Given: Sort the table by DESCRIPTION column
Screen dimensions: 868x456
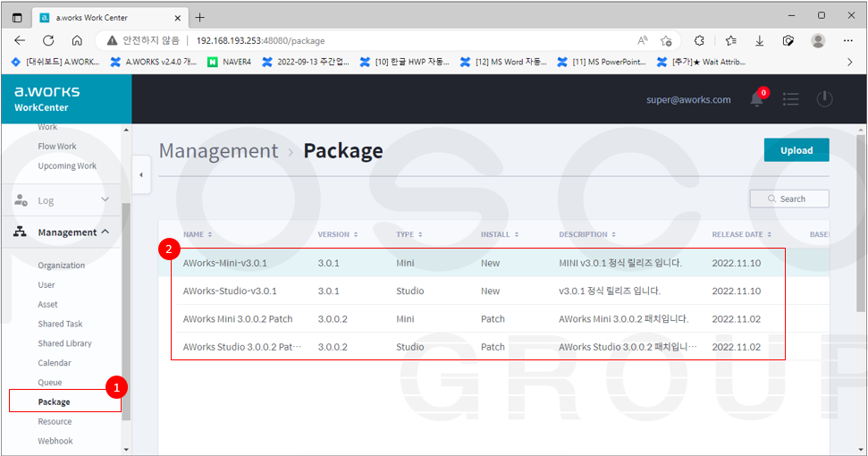Looking at the screenshot, I should [x=587, y=234].
